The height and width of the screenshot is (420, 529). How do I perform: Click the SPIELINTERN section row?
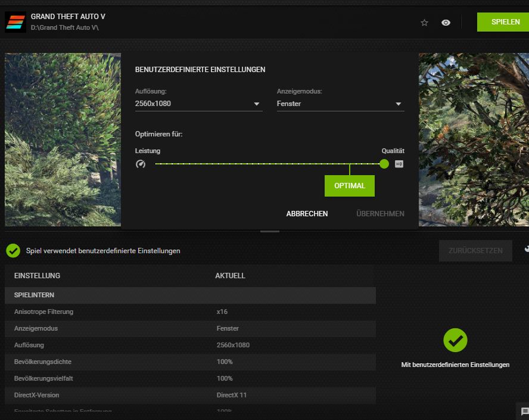coord(190,295)
